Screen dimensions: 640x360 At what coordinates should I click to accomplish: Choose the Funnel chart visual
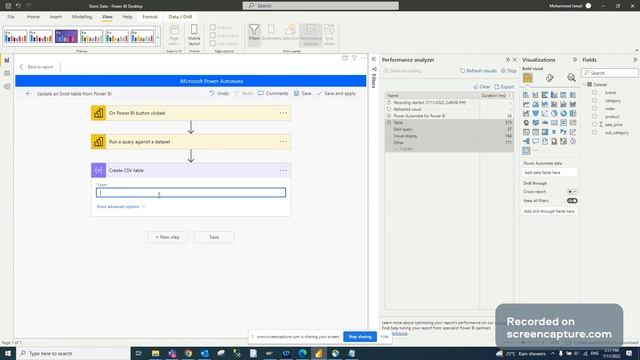(x=536, y=113)
